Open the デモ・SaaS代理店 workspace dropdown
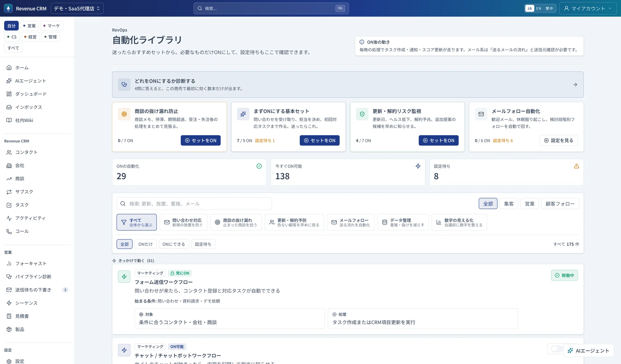Image resolution: width=621 pixels, height=364 pixels. coord(77,8)
